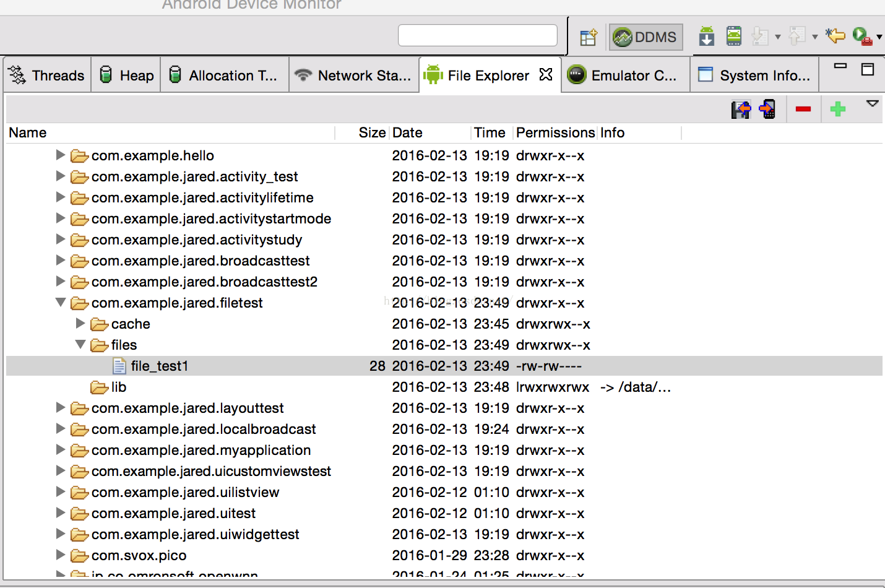Click the file_test1 size value 28

tap(378, 366)
